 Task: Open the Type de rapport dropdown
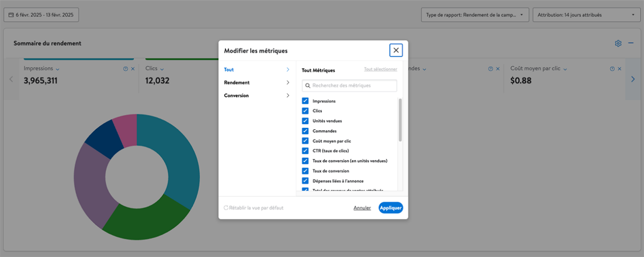[474, 15]
